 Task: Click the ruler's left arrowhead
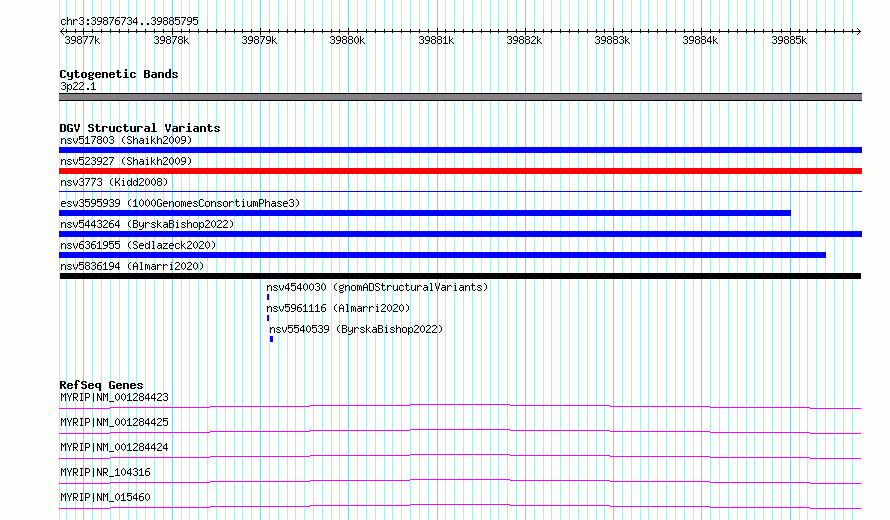tap(62, 32)
